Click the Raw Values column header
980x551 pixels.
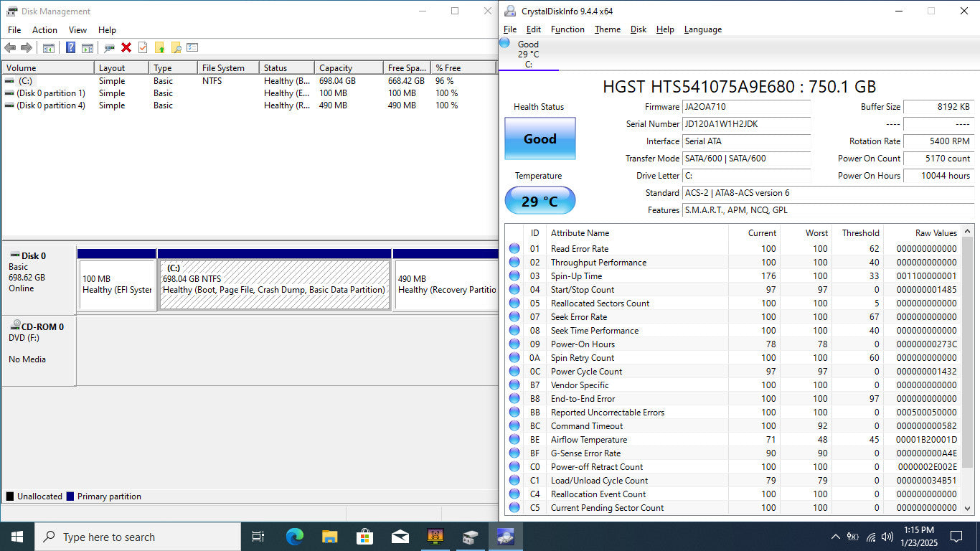pos(923,233)
